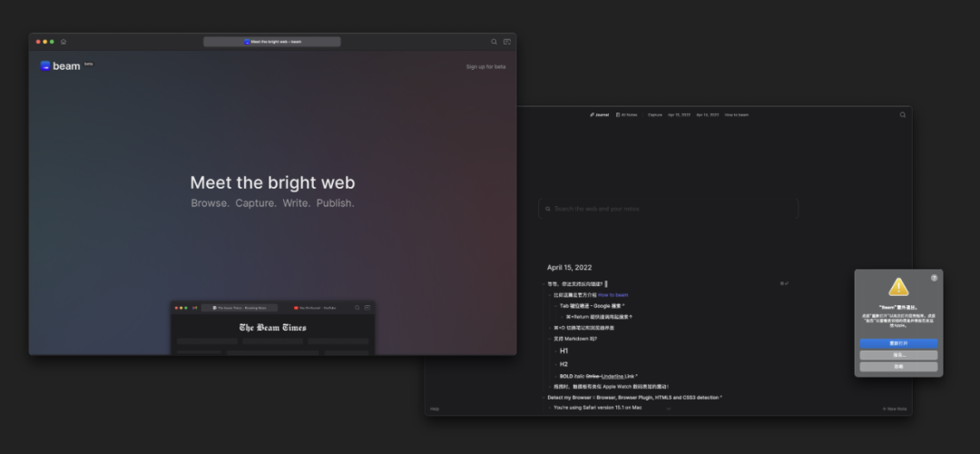
Task: Collapse the 'Tab ... Google' bullet
Action: point(555,306)
